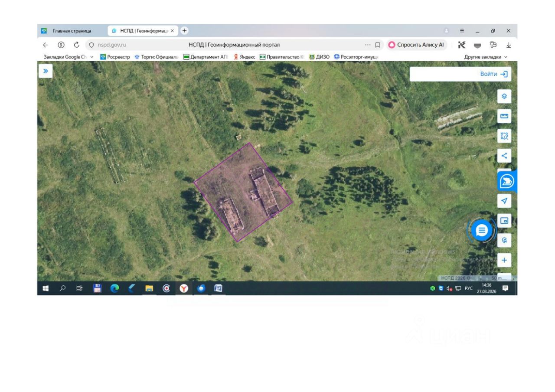Click the muted volume icon in system tray
This screenshot has height=392, width=555.
[449, 288]
